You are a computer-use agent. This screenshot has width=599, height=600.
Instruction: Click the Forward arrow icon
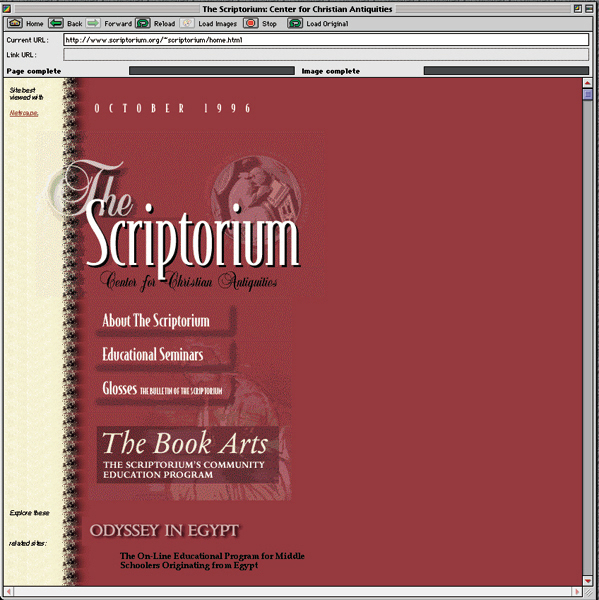[93, 23]
